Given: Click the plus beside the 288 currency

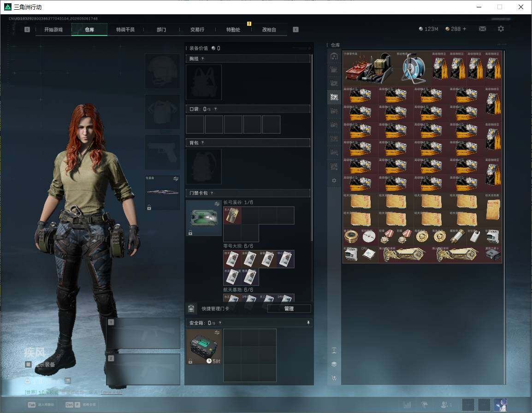Looking at the screenshot, I should tap(465, 29).
